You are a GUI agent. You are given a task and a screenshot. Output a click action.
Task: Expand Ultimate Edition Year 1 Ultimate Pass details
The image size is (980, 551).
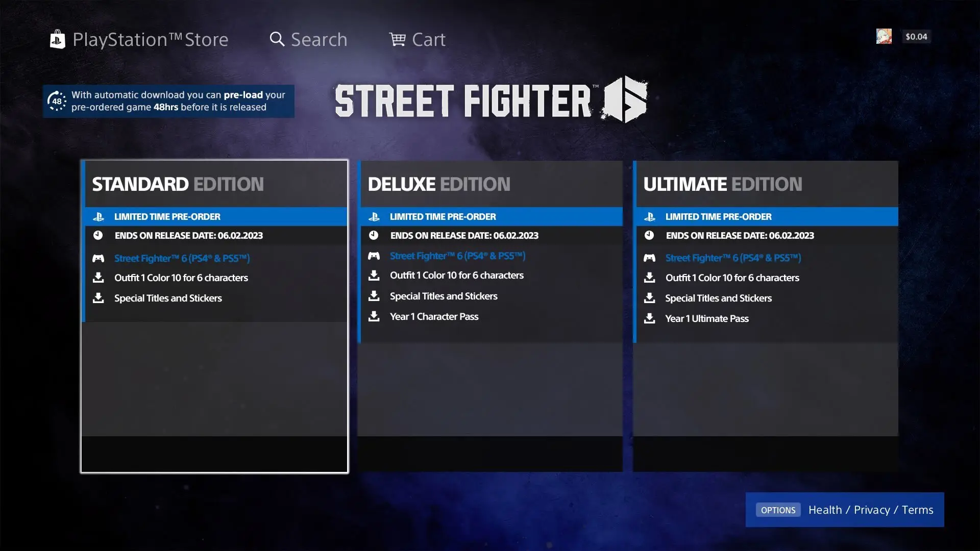pyautogui.click(x=707, y=317)
